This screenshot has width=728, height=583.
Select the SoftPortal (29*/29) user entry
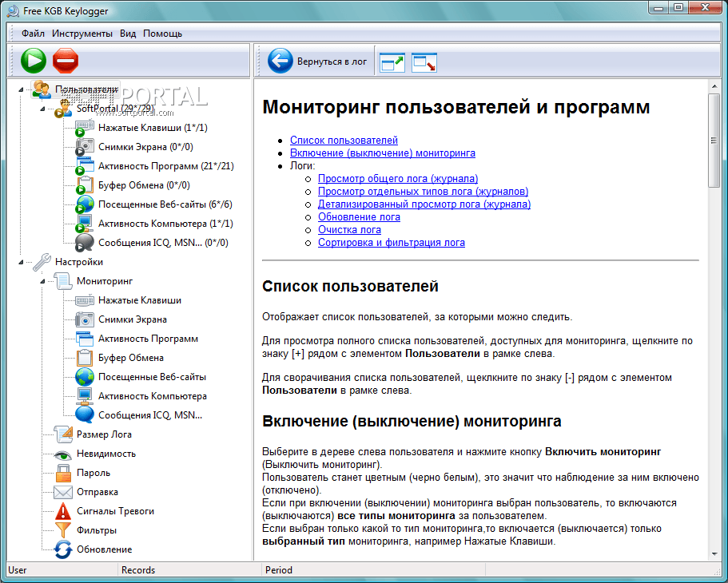[115, 108]
